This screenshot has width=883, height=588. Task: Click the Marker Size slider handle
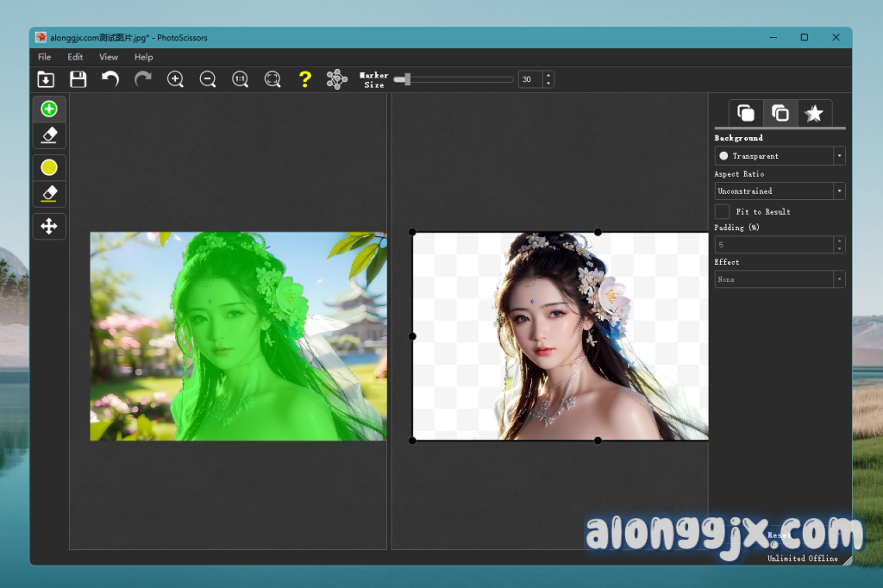pyautogui.click(x=406, y=79)
